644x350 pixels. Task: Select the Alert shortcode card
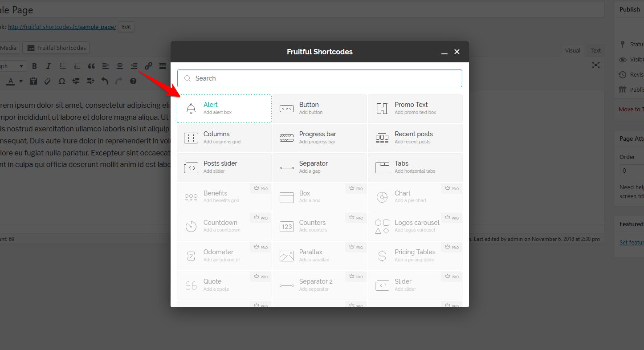(x=224, y=109)
